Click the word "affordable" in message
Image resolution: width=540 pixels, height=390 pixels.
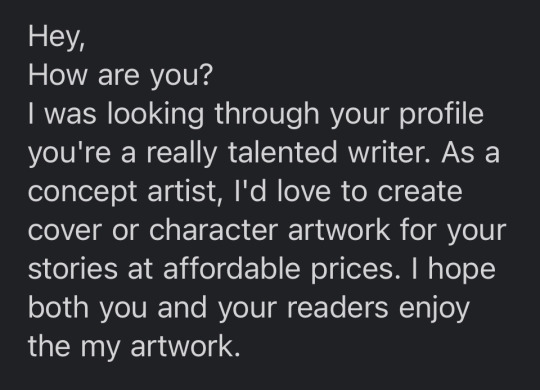(x=231, y=268)
